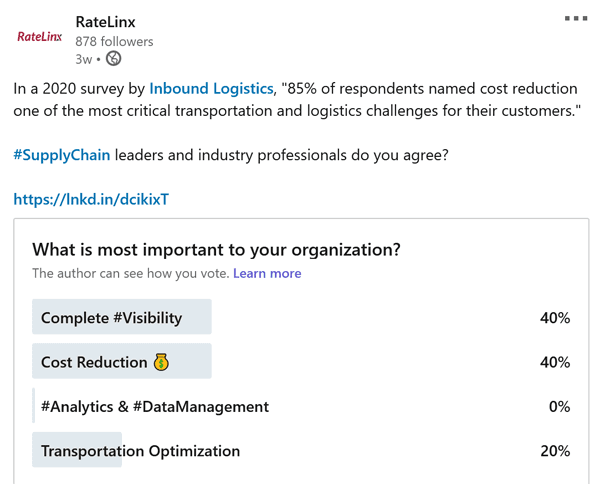Click the poll question heading text
Image resolution: width=600 pixels, height=484 pixels.
[216, 250]
